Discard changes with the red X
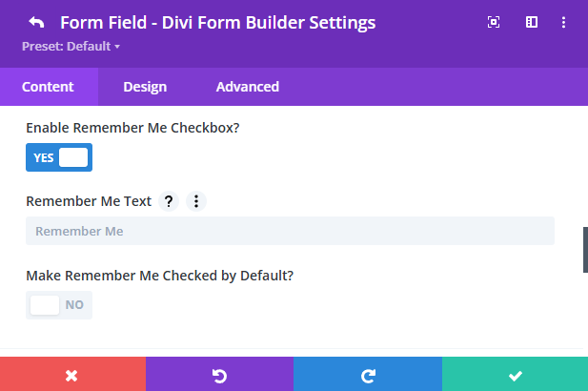The width and height of the screenshot is (588, 391). click(72, 375)
